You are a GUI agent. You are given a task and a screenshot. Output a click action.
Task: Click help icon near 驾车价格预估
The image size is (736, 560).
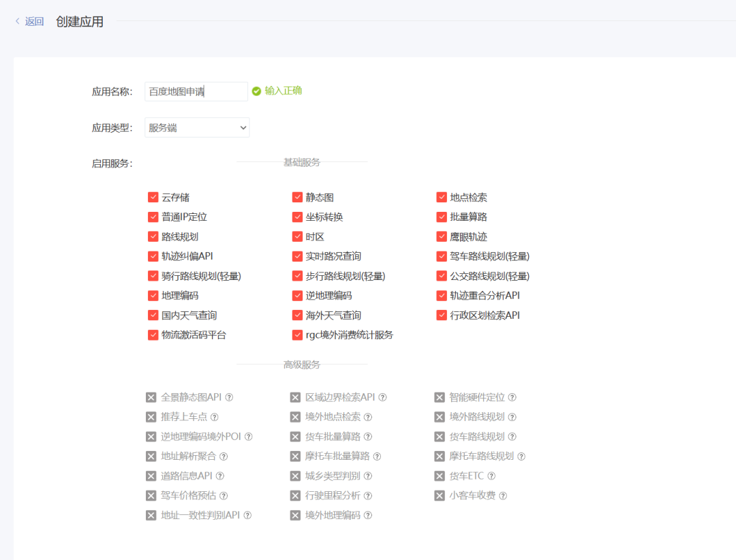222,496
